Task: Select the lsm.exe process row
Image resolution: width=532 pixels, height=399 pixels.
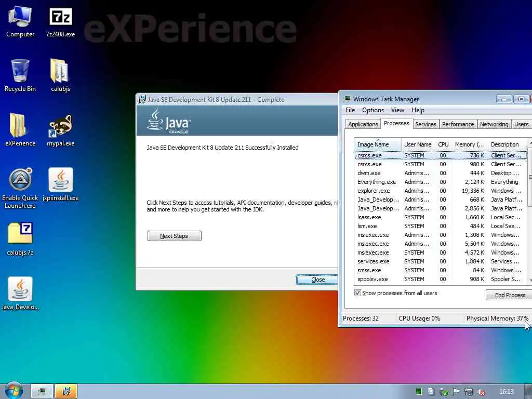Action: point(441,226)
